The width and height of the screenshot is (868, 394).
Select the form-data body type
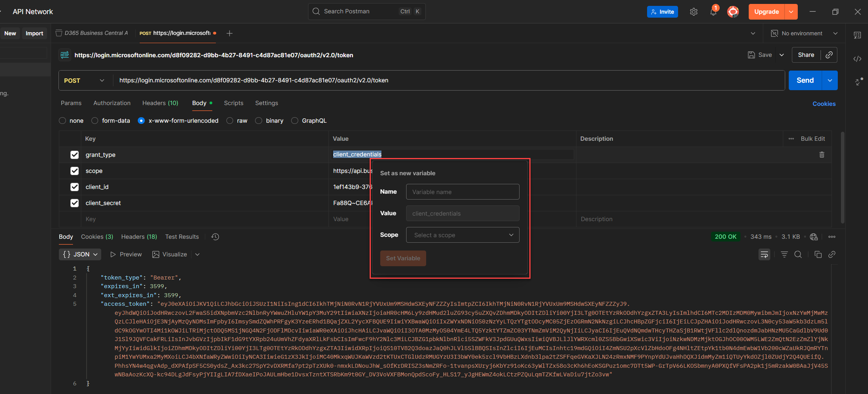click(95, 121)
